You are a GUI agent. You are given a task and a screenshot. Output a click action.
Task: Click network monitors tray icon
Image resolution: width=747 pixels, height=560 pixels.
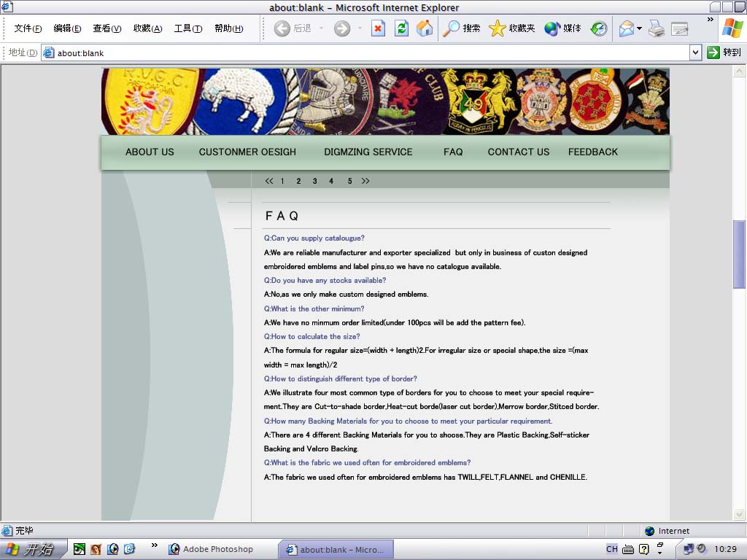pos(688,549)
